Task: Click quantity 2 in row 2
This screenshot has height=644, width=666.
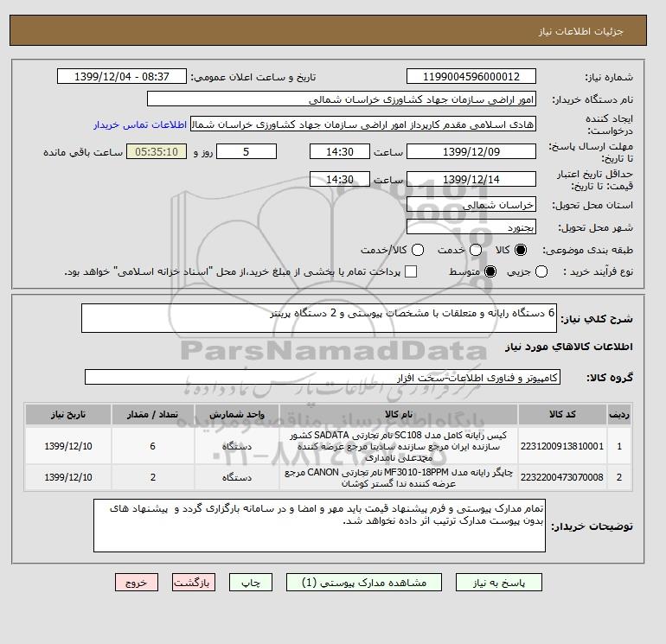Action: click(153, 477)
